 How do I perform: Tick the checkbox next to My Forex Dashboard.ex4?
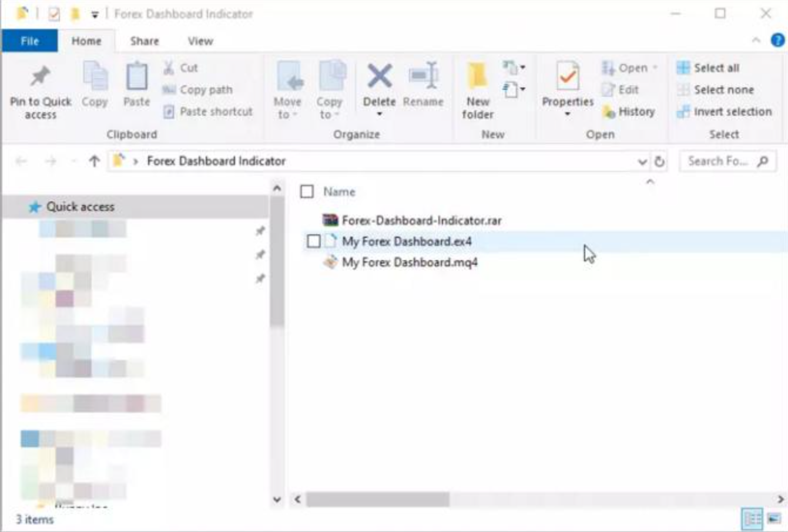[314, 241]
